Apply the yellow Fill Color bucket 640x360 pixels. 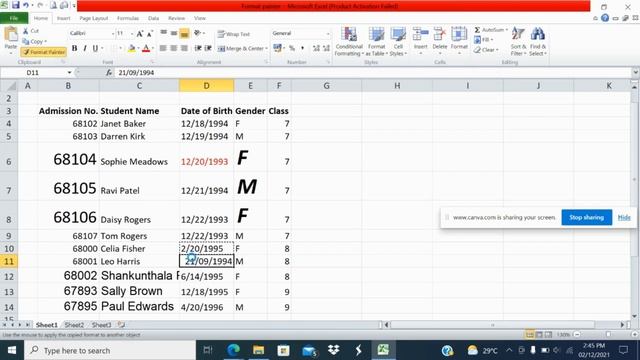pos(131,49)
